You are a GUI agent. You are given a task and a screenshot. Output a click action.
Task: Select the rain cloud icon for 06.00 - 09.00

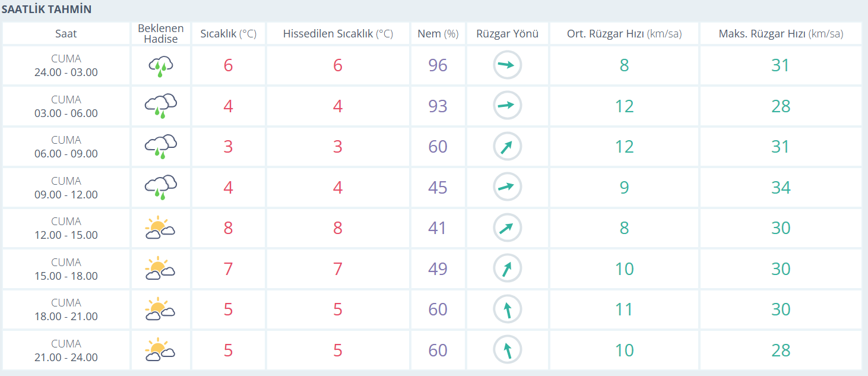pos(160,147)
